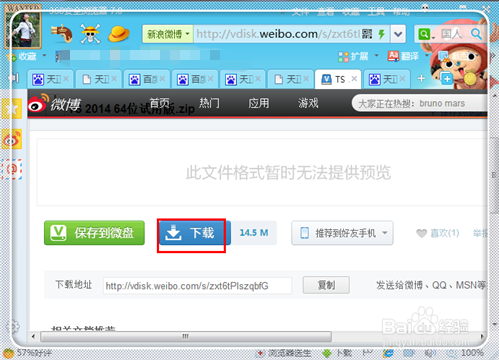The image size is (499, 360).
Task: Click the IE kernel icon in status bar
Action: click(x=388, y=353)
